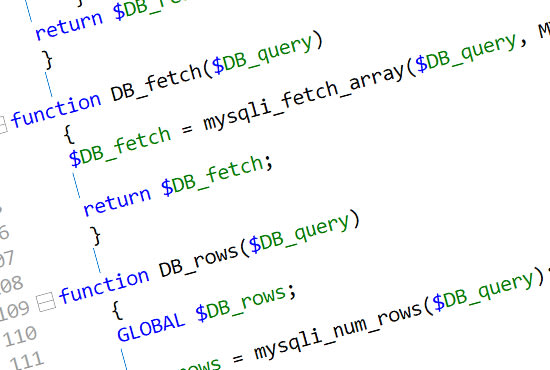The width and height of the screenshot is (550, 370).
Task: Click the opening brace below function DB_rows
Action: [x=118, y=311]
